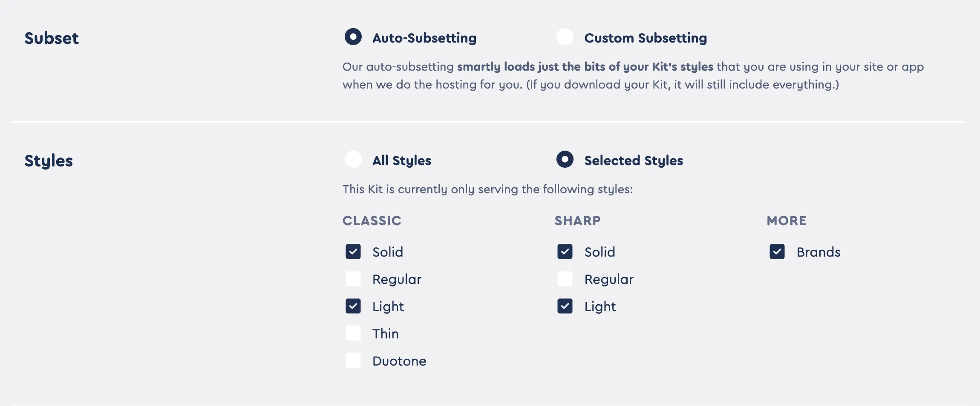The width and height of the screenshot is (980, 406).
Task: Click the SHARP column header
Action: [577, 220]
